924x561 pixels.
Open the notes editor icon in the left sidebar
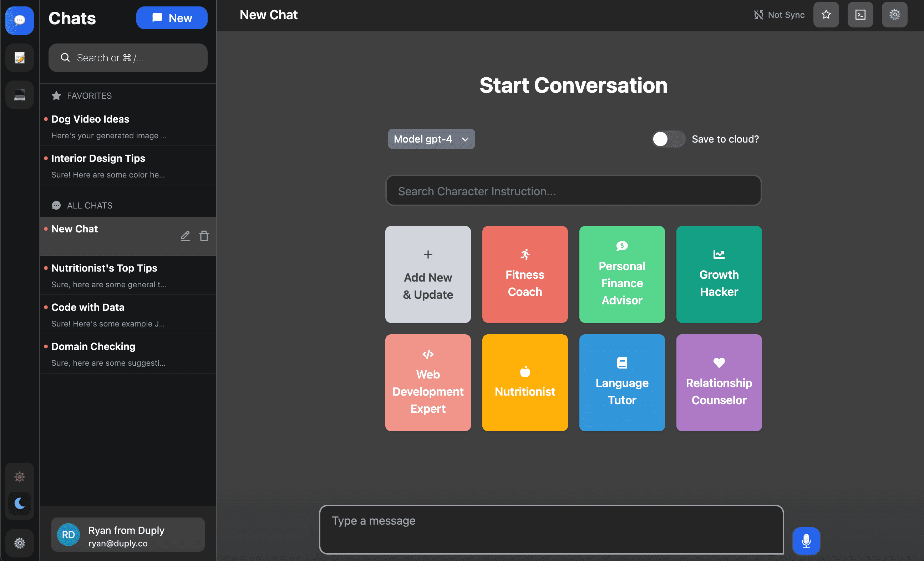click(19, 57)
